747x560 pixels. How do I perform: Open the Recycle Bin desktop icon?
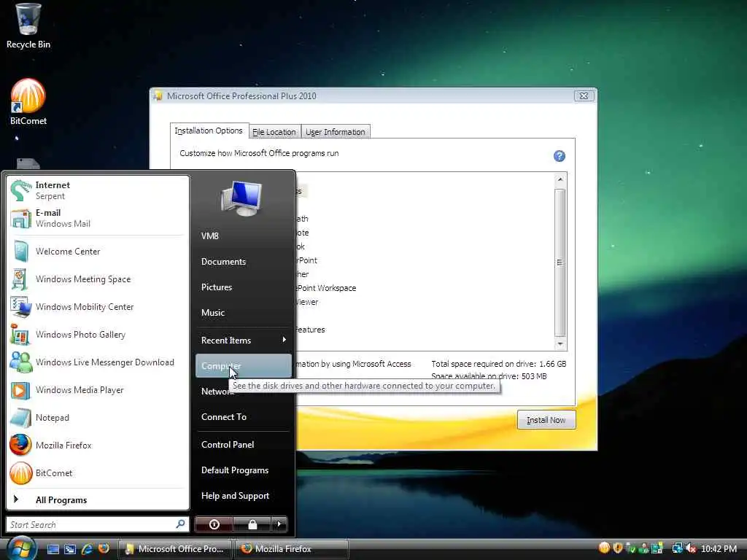(28, 26)
